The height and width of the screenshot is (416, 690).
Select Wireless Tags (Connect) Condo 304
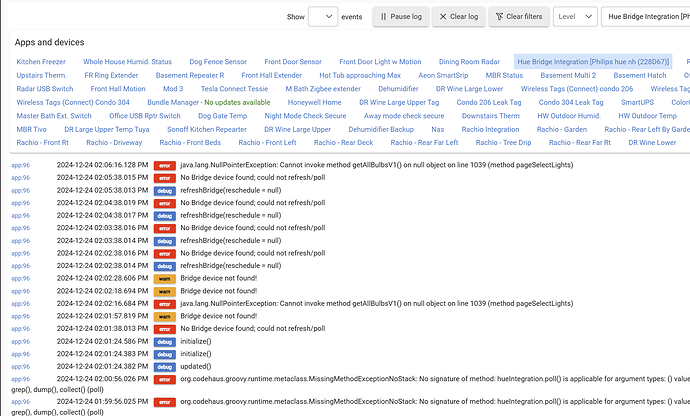coord(73,103)
